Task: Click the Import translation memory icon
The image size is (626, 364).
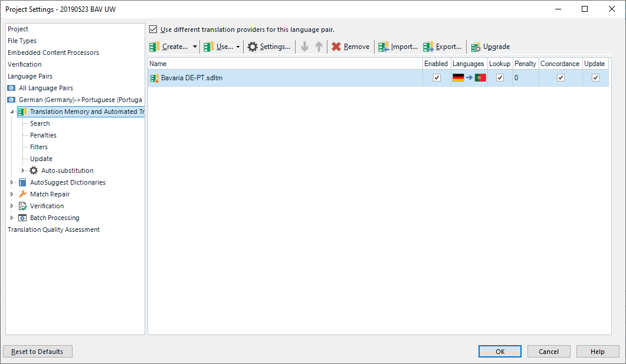Action: 384,47
